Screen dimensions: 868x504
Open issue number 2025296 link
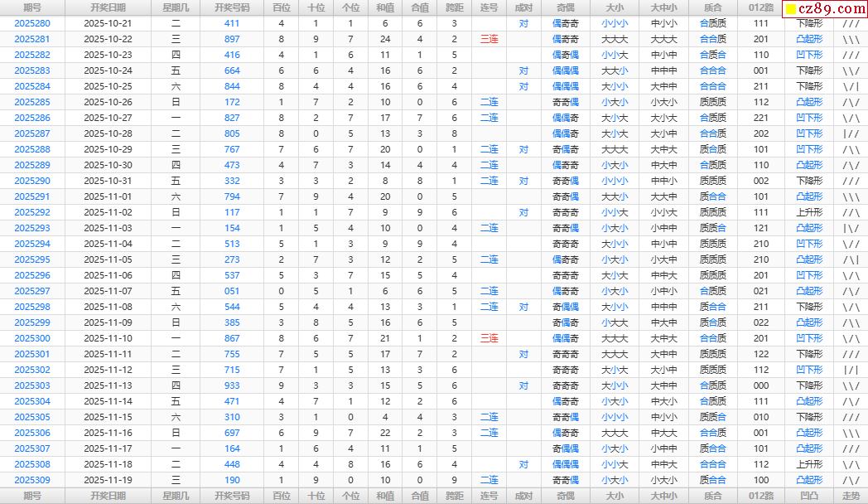(x=32, y=275)
